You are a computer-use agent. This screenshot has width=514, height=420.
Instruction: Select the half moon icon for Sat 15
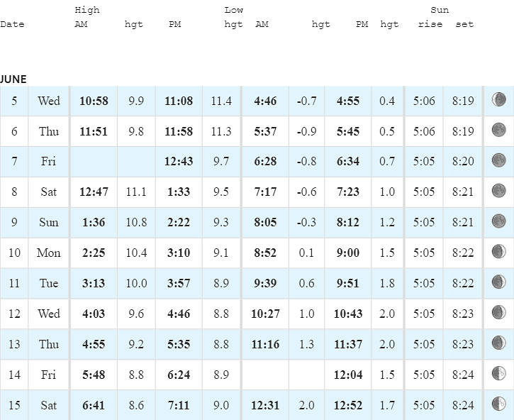[498, 403]
